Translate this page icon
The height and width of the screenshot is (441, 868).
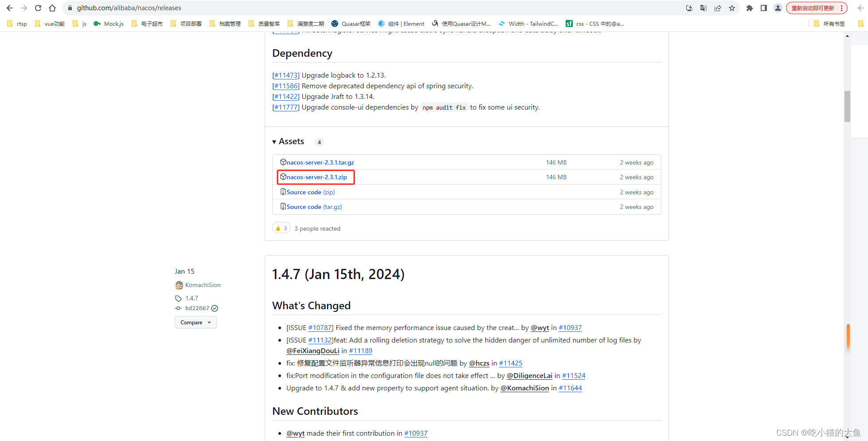(704, 8)
